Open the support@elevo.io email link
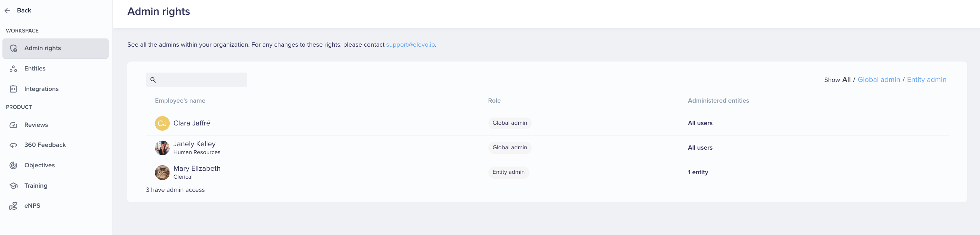The width and height of the screenshot is (980, 235). (x=410, y=45)
